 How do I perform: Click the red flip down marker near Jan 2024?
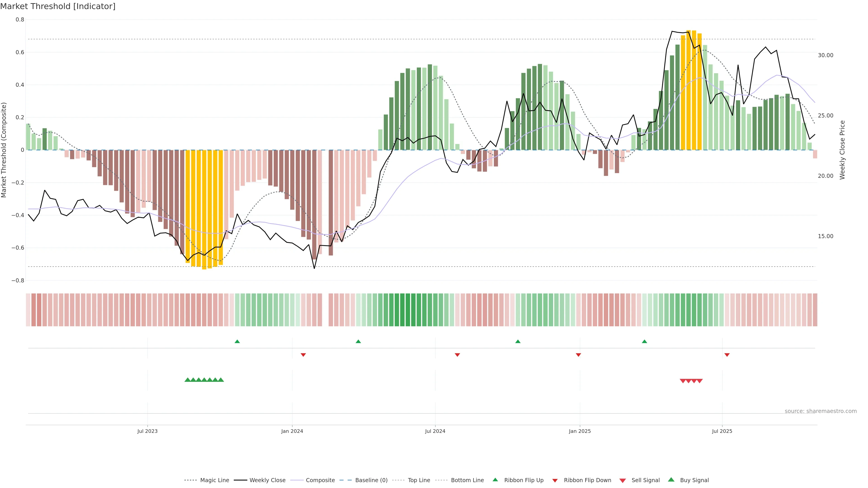coord(303,355)
